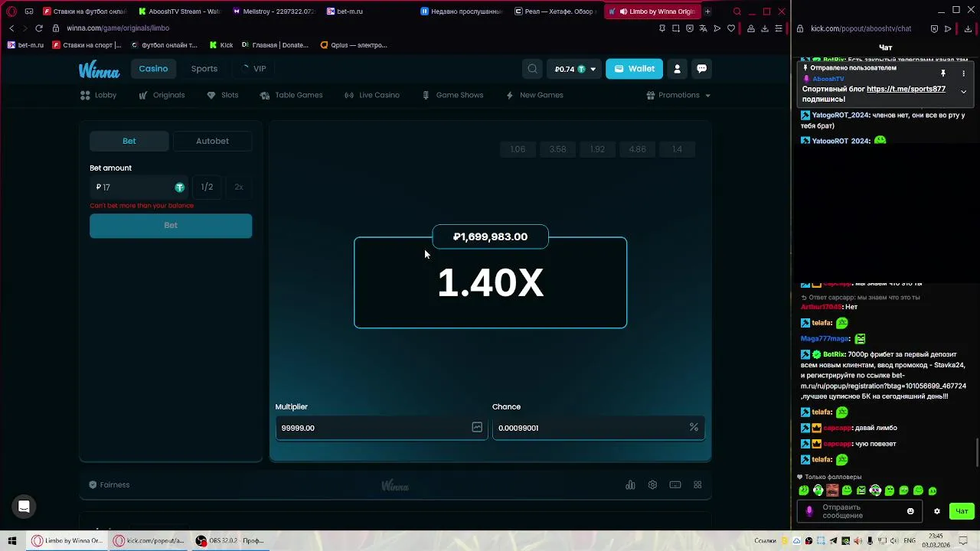Viewport: 980px width, 551px height.
Task: Double the bet with 2x button
Action: pyautogui.click(x=239, y=187)
